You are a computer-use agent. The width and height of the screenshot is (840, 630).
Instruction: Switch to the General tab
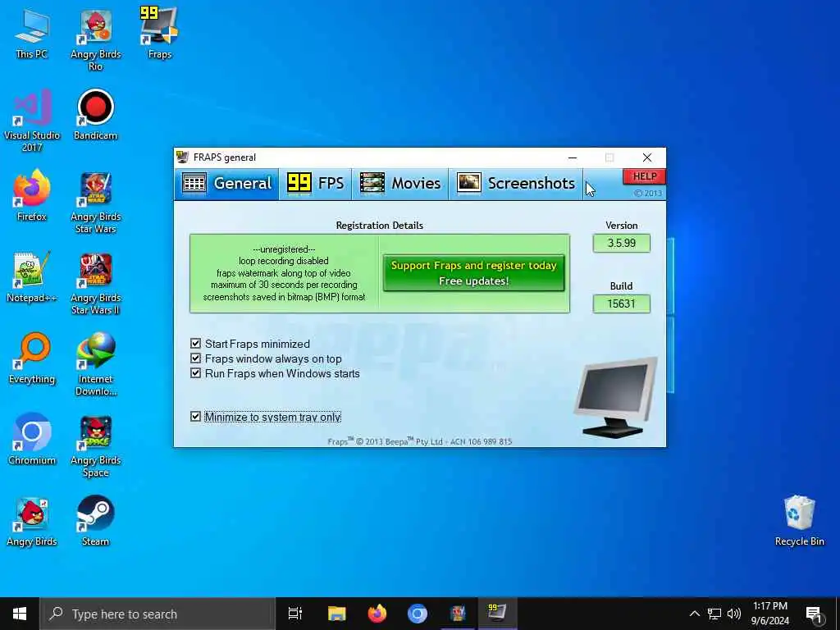[x=226, y=184]
